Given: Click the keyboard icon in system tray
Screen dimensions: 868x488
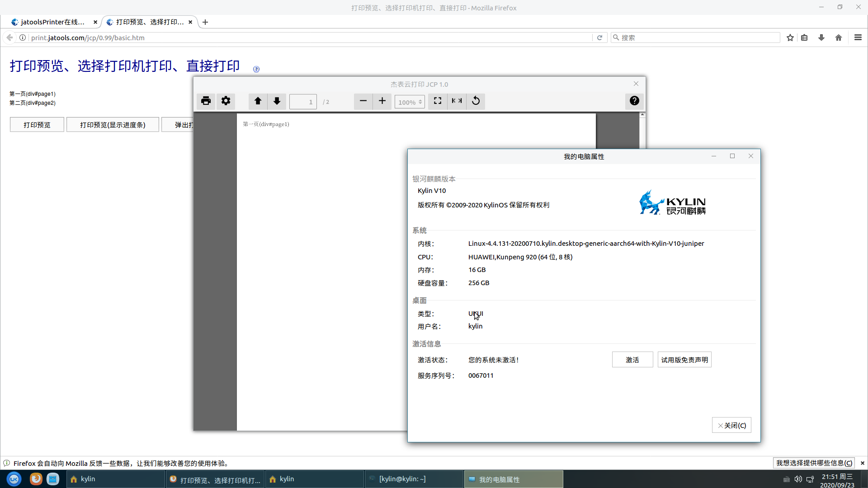Looking at the screenshot, I should pyautogui.click(x=787, y=479).
